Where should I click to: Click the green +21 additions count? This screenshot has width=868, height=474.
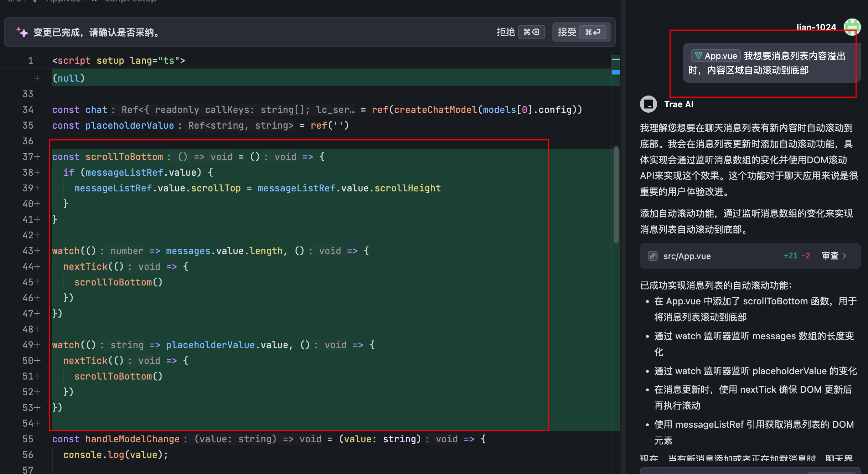pos(790,256)
